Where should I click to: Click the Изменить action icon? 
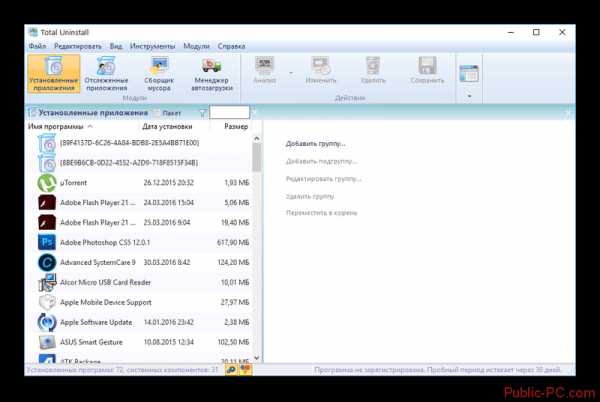tap(321, 66)
